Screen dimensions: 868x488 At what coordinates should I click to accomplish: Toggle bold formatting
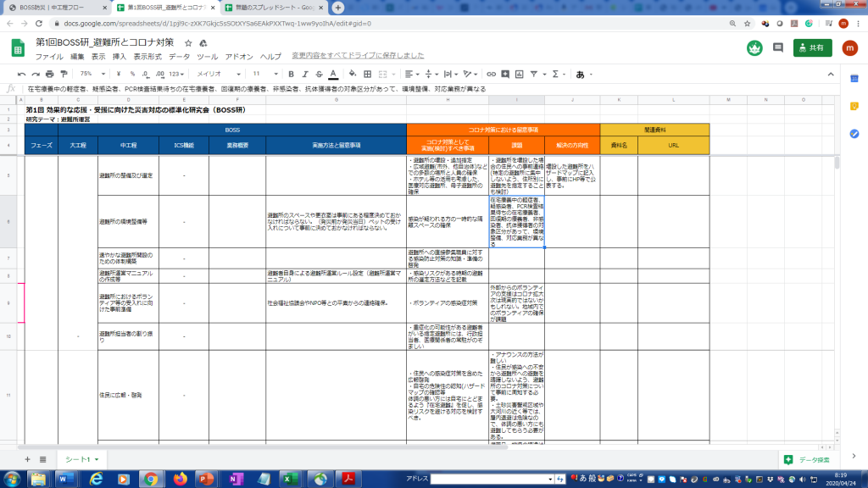tap(290, 74)
